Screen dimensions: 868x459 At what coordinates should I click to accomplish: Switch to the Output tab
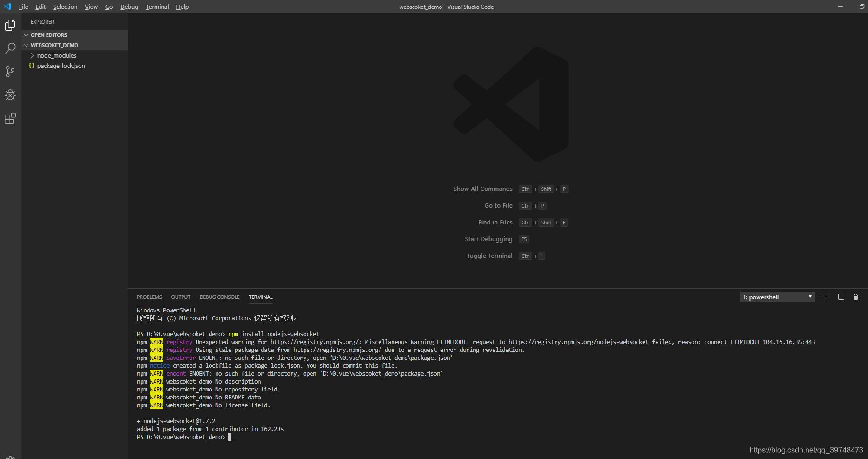pos(181,297)
